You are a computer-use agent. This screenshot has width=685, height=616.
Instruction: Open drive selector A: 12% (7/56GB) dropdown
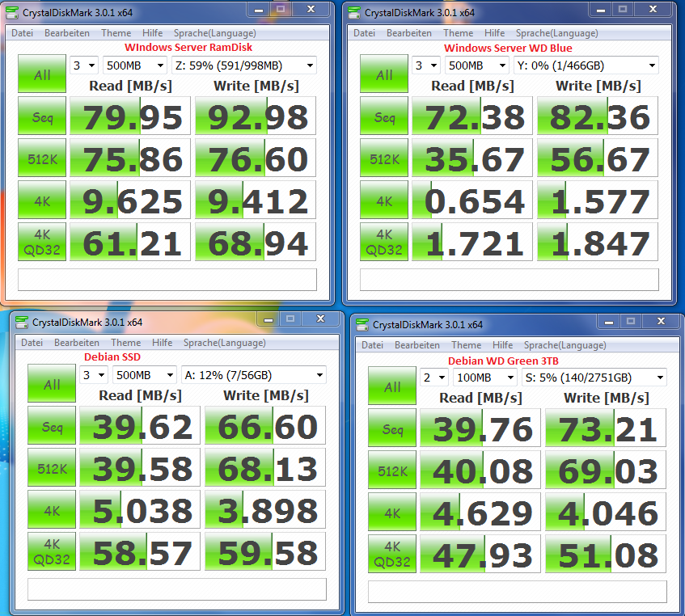(253, 375)
